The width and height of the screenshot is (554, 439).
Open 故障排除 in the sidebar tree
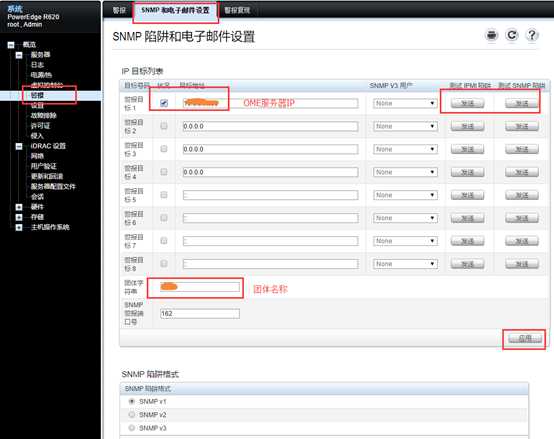43,115
